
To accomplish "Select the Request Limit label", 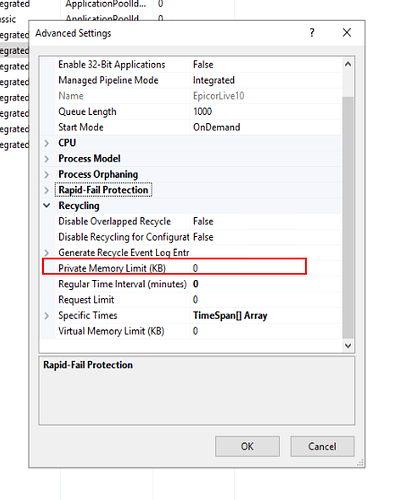I will point(86,300).
